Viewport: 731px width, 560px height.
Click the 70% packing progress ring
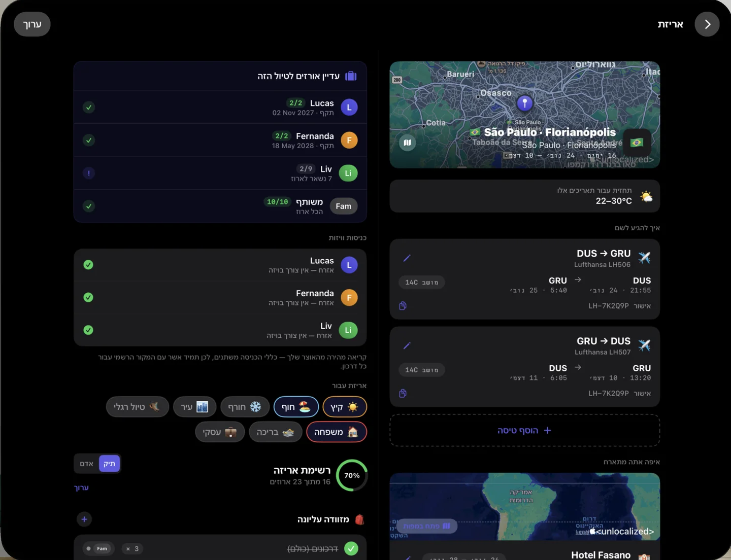pos(352,475)
